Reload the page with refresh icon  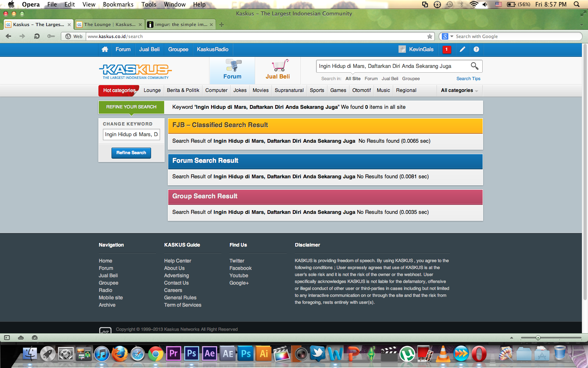37,36
